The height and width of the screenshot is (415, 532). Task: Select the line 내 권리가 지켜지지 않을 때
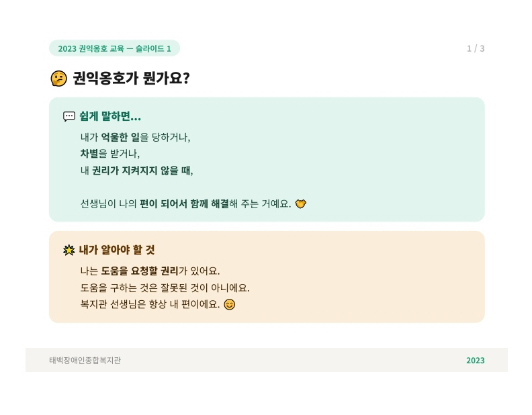[x=136, y=171]
